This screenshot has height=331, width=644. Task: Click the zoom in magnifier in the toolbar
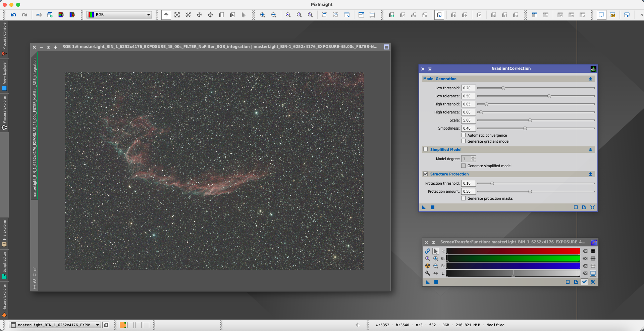tap(263, 15)
